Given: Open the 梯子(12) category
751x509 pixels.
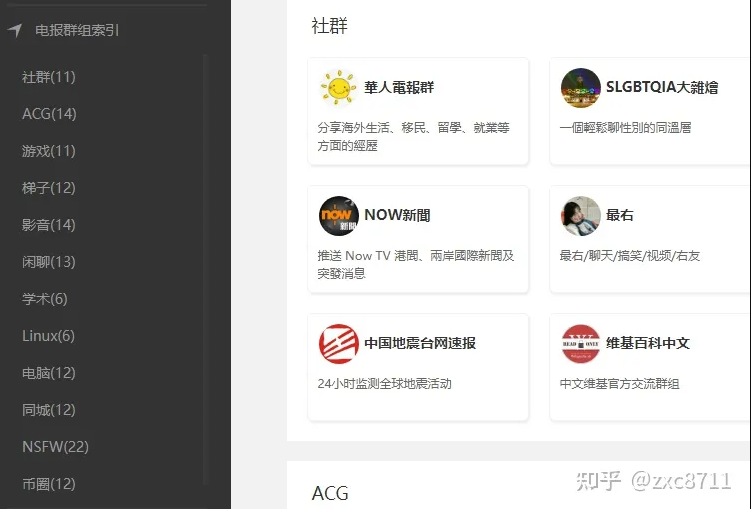Looking at the screenshot, I should pyautogui.click(x=49, y=188).
